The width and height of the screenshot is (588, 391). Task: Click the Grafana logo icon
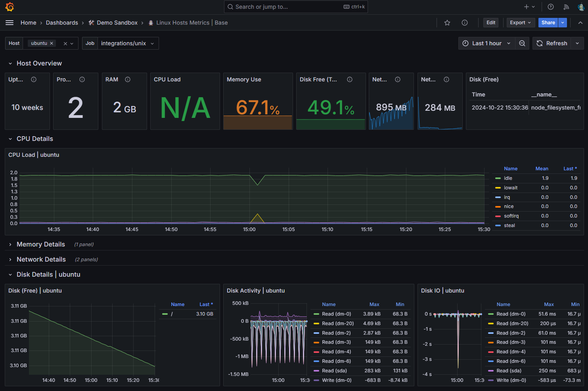coord(10,7)
